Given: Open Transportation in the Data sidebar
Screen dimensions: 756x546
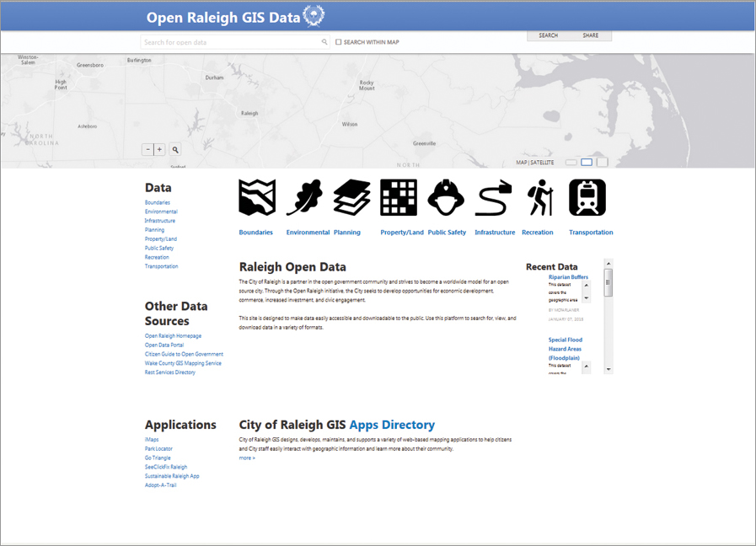Looking at the screenshot, I should 161,266.
